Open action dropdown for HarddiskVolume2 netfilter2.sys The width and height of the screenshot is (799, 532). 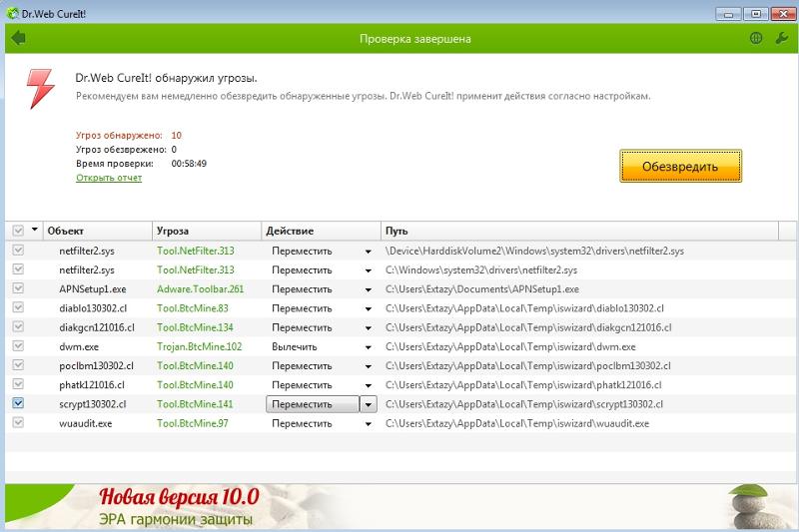coord(368,252)
